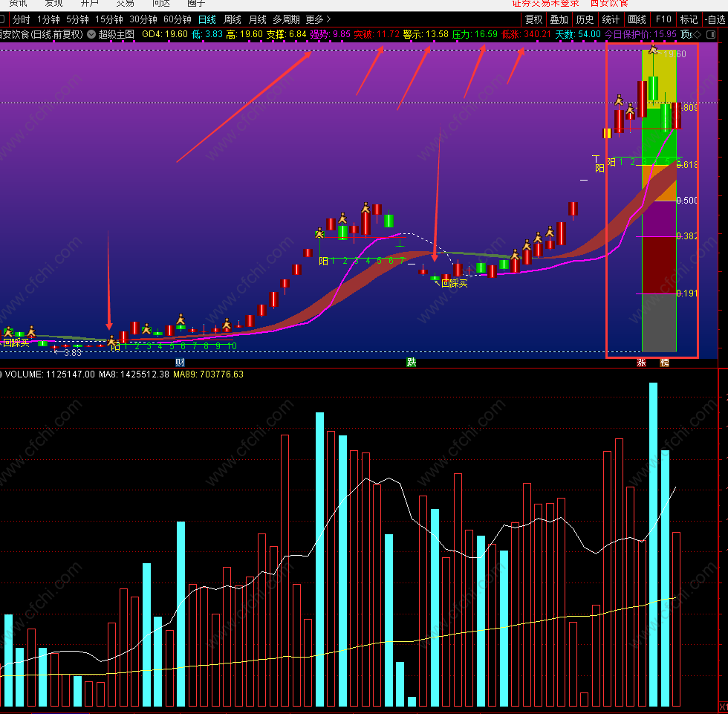728x714 pixels.
Task: Click the 标记 mark button
Action: [x=689, y=19]
